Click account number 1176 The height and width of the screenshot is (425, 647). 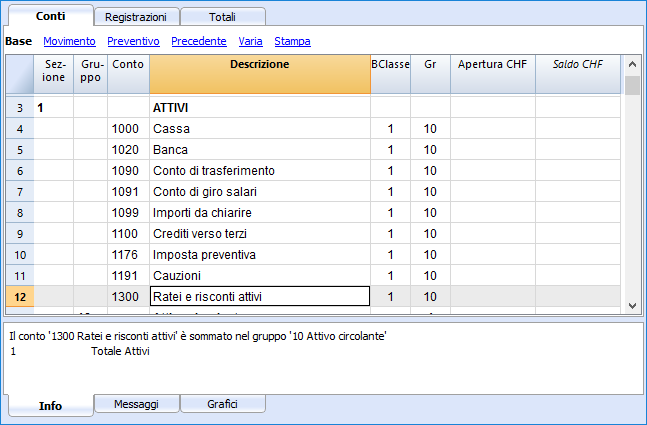pos(128,255)
